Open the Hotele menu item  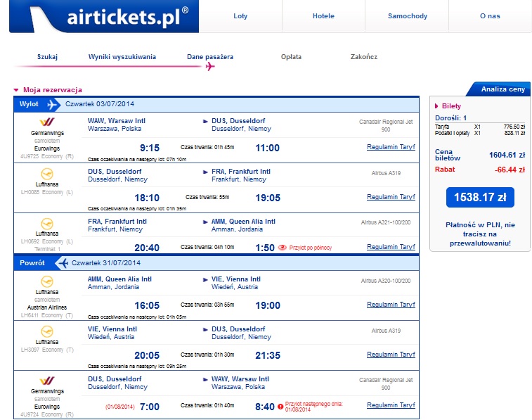pyautogui.click(x=323, y=16)
